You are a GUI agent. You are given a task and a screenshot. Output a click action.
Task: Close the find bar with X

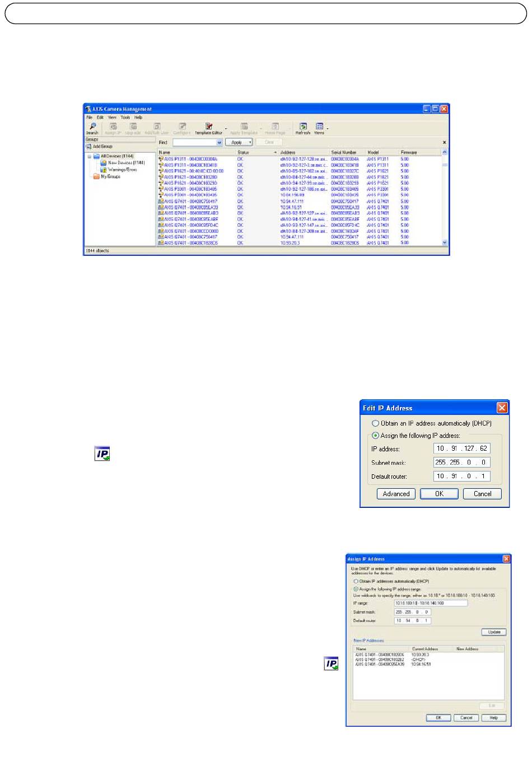(445, 143)
